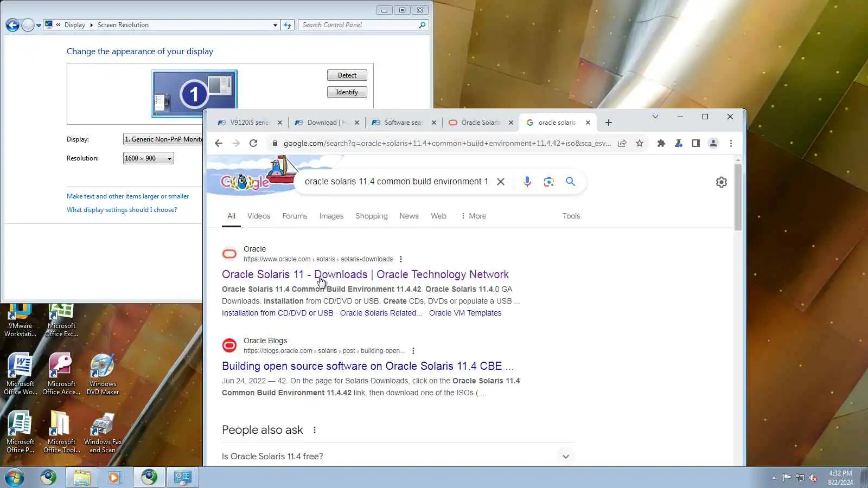Open the Chrome profile avatar
868x488 pixels.
click(713, 143)
